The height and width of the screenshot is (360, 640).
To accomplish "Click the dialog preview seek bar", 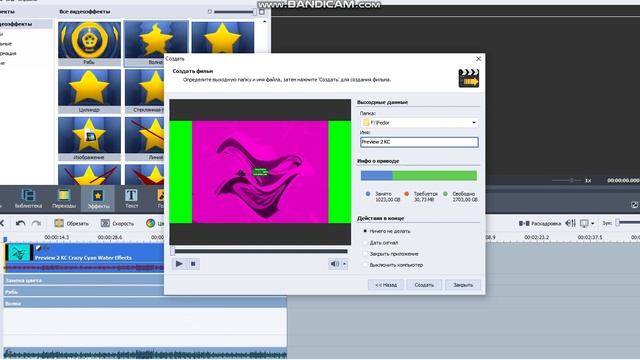I will 260,251.
